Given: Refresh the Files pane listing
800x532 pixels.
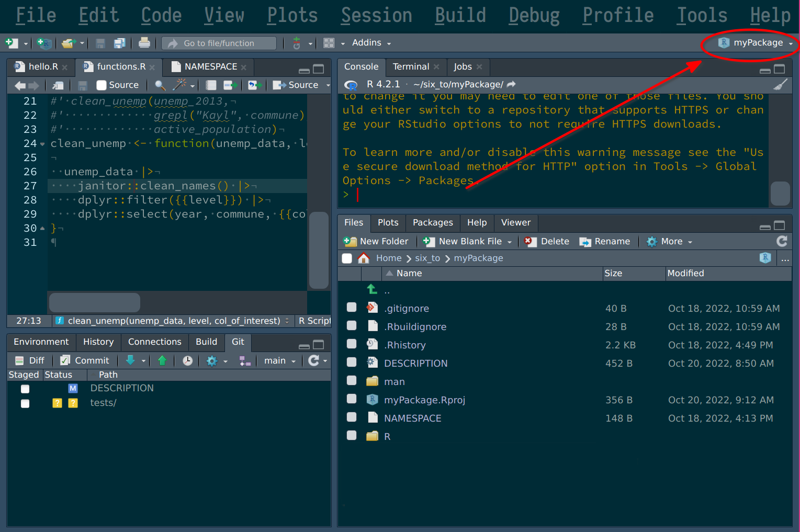Looking at the screenshot, I should pos(782,241).
